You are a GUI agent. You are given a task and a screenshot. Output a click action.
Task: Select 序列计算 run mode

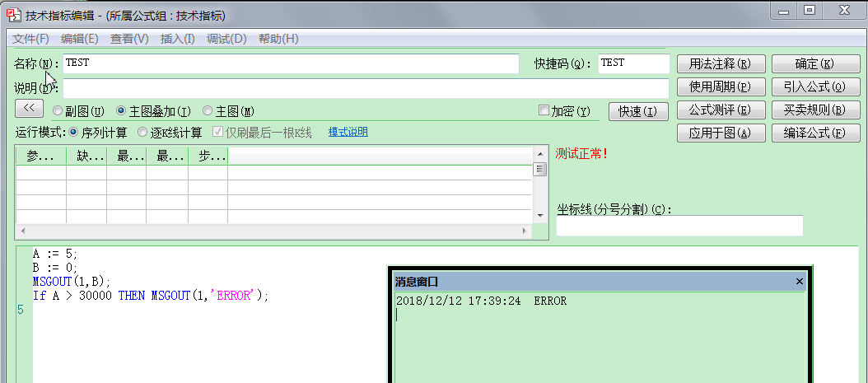(x=73, y=133)
